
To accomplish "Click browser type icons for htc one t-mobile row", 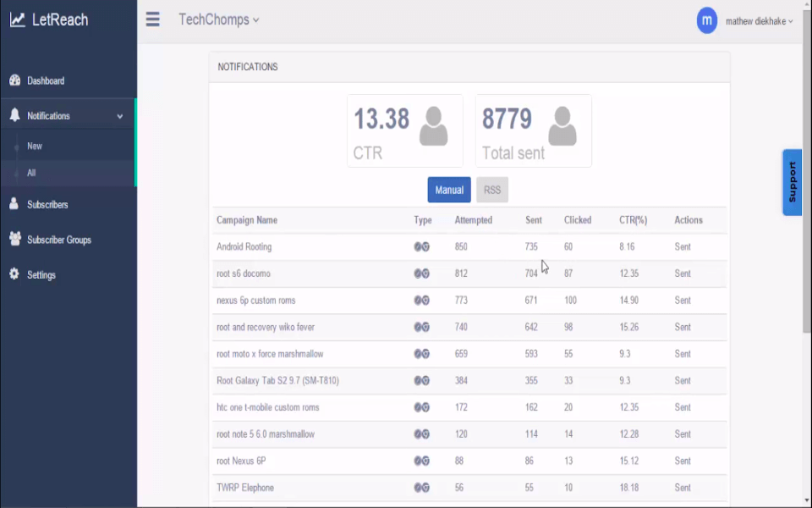I will (421, 407).
